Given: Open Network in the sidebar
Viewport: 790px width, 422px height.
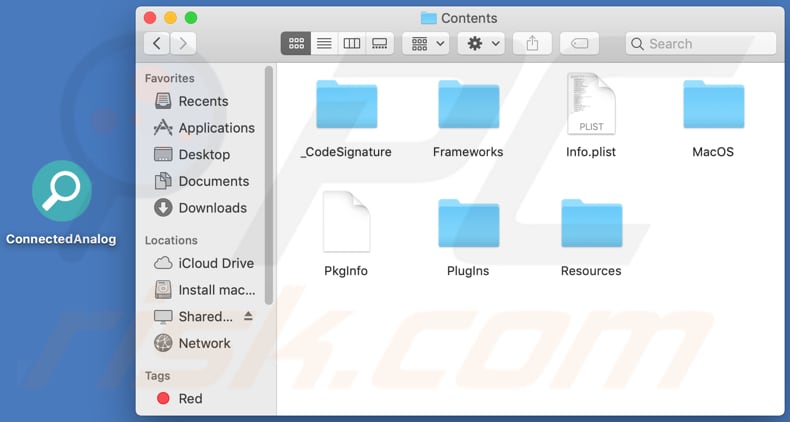Looking at the screenshot, I should (x=204, y=343).
